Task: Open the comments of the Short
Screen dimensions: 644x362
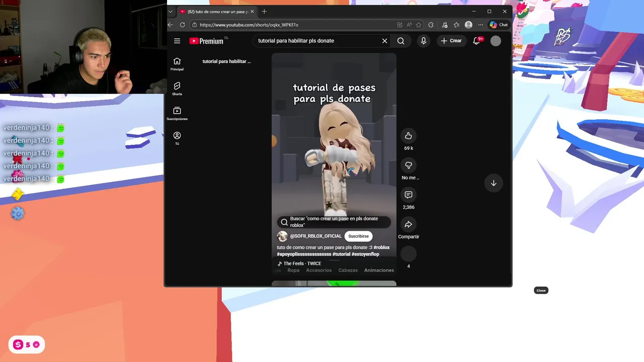Action: point(409,195)
